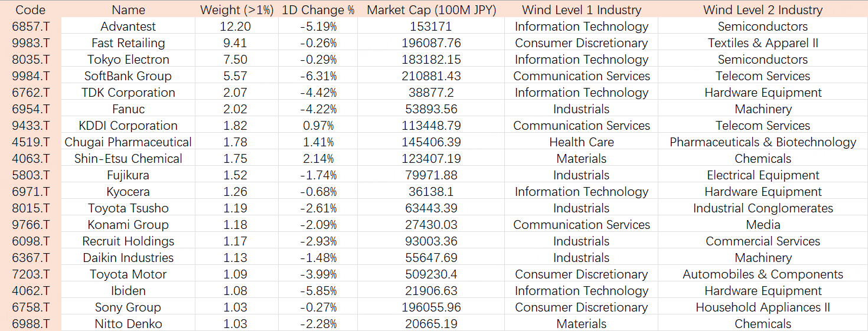Viewport: 868px width, 331px height.
Task: Click the Household Appliances II cell
Action: pos(762,307)
